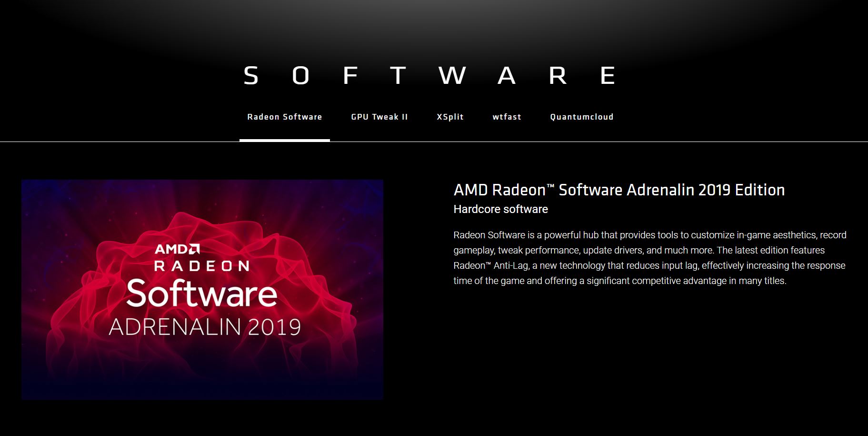Open the XSplit tab
868x436 pixels.
tap(450, 117)
